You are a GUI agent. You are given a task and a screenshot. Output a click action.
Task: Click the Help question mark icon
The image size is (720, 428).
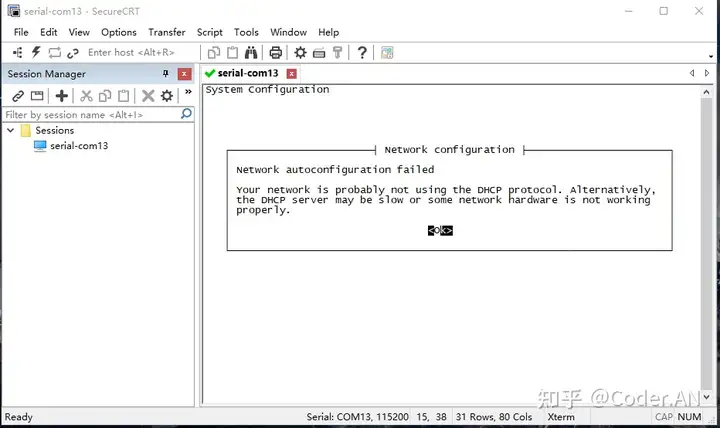pos(362,52)
